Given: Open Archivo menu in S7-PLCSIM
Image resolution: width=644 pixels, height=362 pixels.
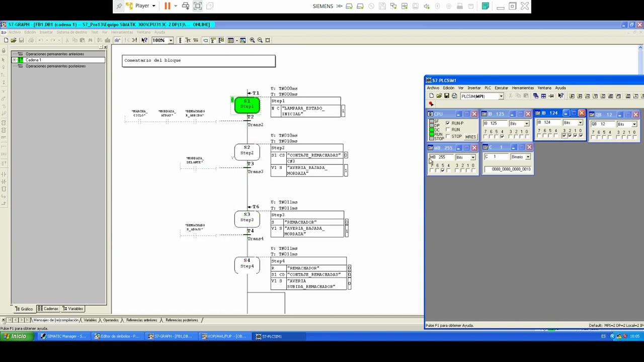Looking at the screenshot, I should 433,88.
